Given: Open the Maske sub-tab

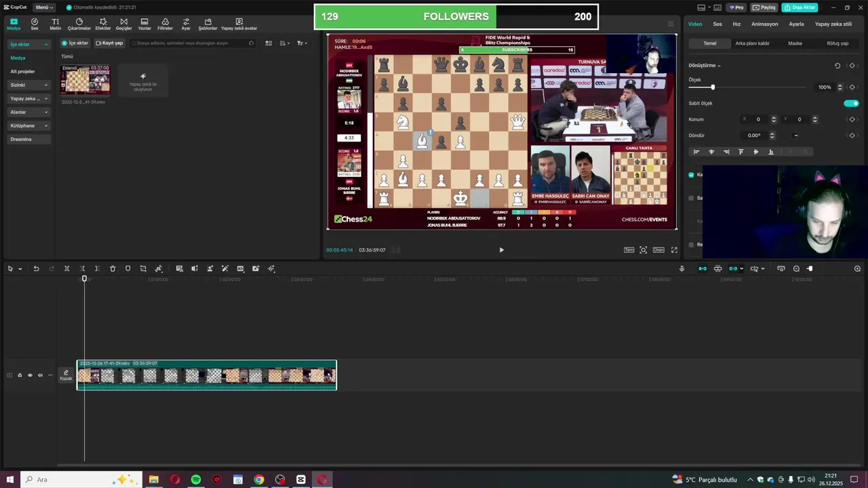Looking at the screenshot, I should 795,43.
